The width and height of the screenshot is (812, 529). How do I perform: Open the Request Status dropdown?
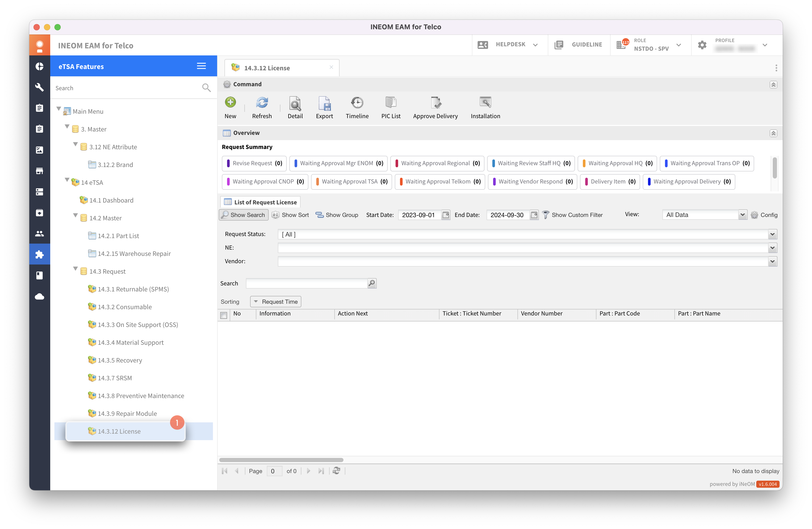[772, 234]
